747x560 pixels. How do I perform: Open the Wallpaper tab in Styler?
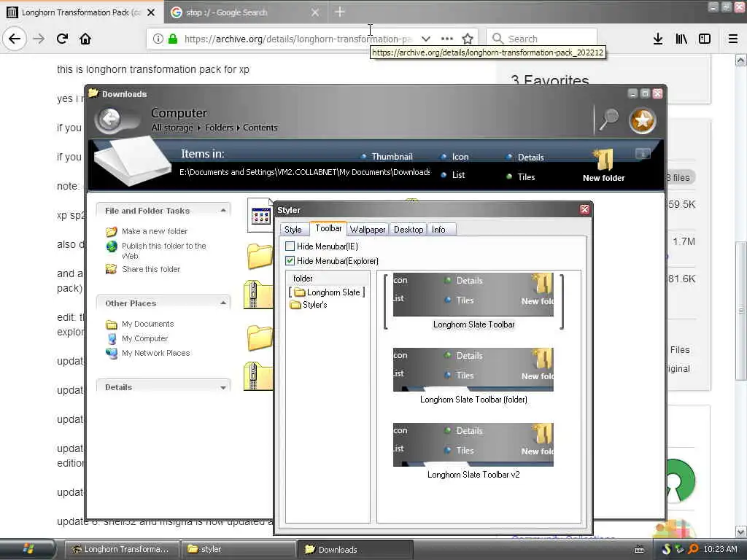pyautogui.click(x=368, y=230)
